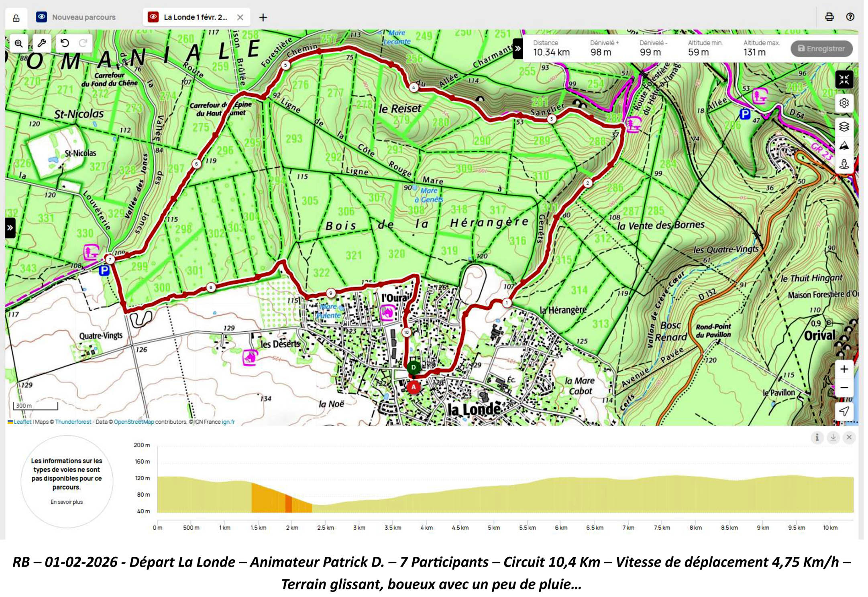Show elevation profile info button
The image size is (868, 597).
click(817, 437)
